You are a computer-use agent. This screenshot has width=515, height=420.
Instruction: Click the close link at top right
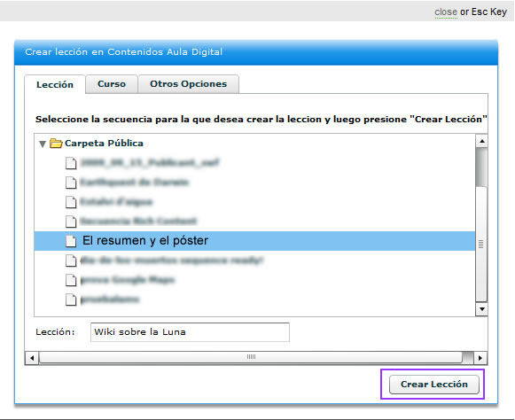(x=446, y=12)
